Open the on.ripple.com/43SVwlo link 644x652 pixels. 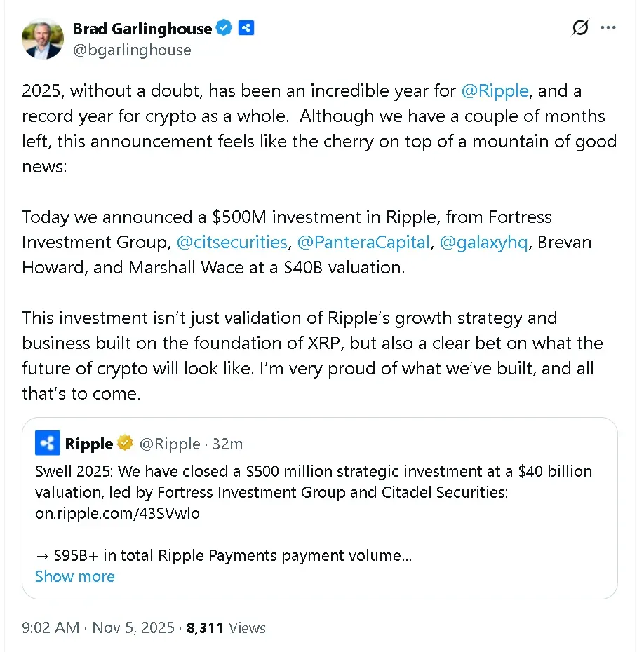point(117,513)
